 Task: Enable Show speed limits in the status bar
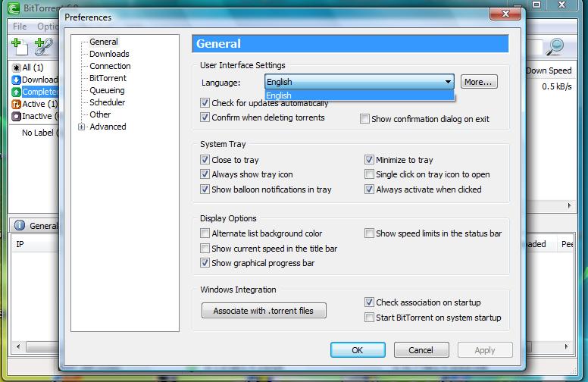pos(369,233)
